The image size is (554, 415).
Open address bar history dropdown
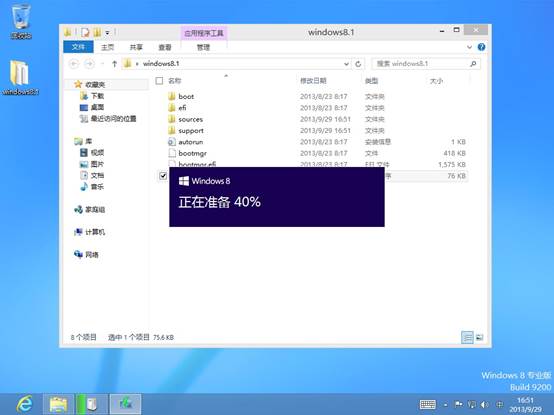tap(346, 64)
